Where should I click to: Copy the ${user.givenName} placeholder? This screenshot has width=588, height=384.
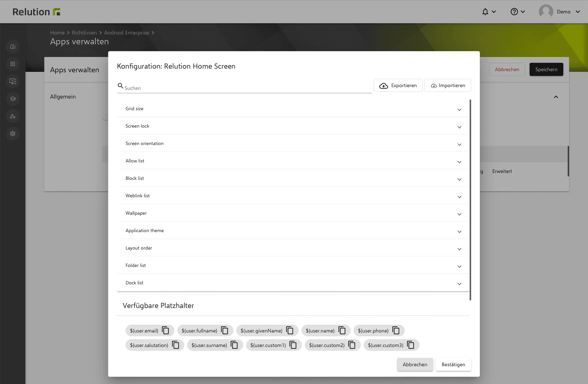pos(289,330)
